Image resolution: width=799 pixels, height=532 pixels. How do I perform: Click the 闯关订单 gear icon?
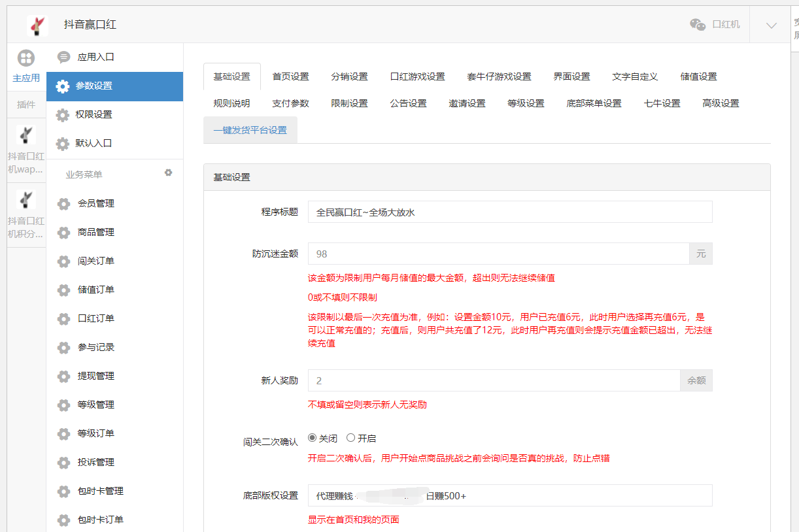click(x=63, y=261)
